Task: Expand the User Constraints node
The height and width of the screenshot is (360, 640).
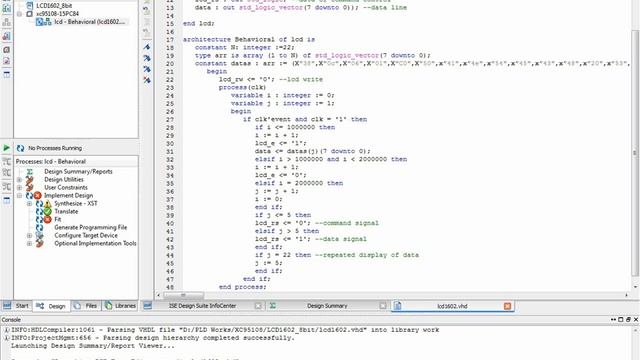Action: (19, 188)
